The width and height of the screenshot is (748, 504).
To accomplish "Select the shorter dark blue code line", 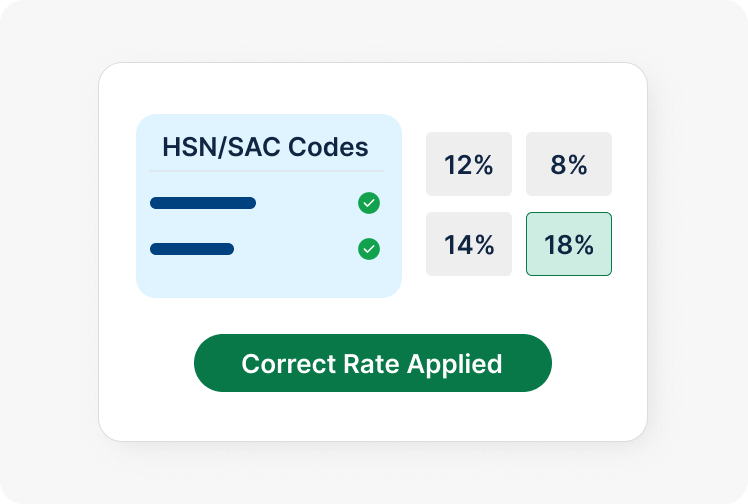I will 192,249.
